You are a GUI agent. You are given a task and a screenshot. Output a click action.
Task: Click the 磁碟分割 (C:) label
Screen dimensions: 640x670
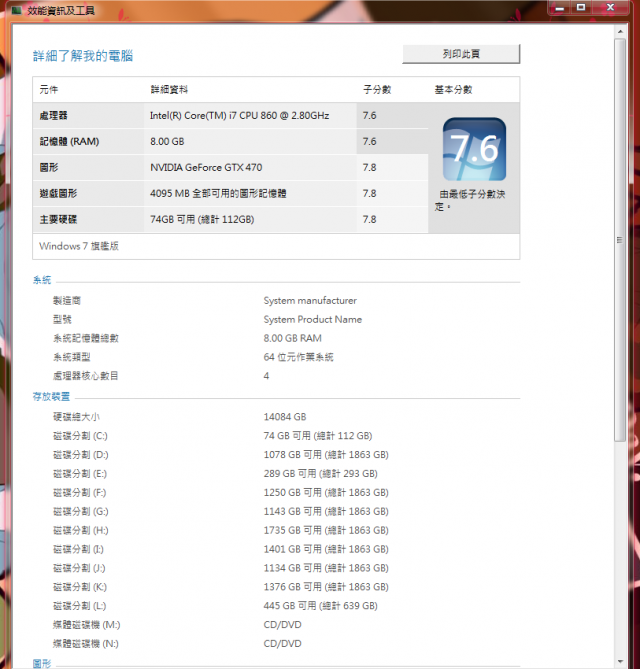click(80, 436)
